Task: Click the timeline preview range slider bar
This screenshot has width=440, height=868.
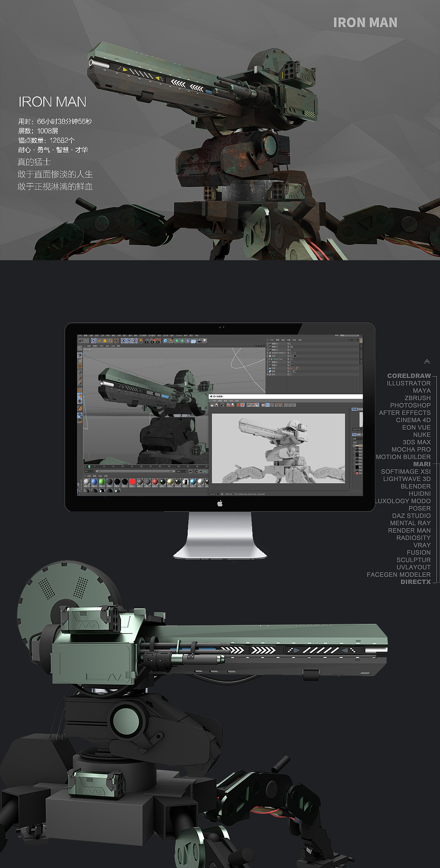Action: tap(135, 471)
